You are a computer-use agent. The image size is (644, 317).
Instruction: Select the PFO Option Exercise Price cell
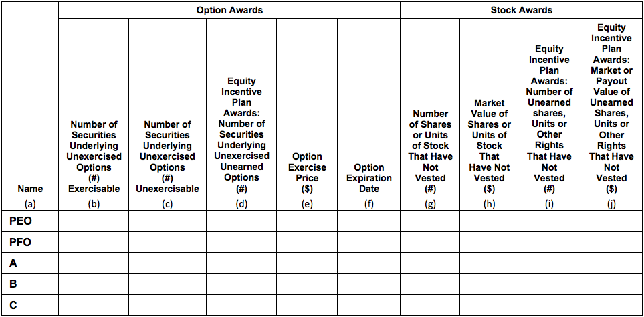pos(307,242)
